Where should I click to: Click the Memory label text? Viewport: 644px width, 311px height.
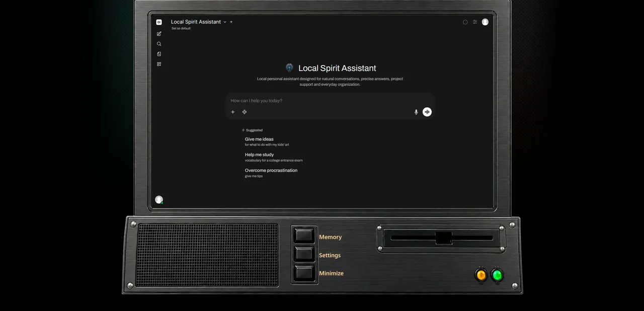click(330, 237)
